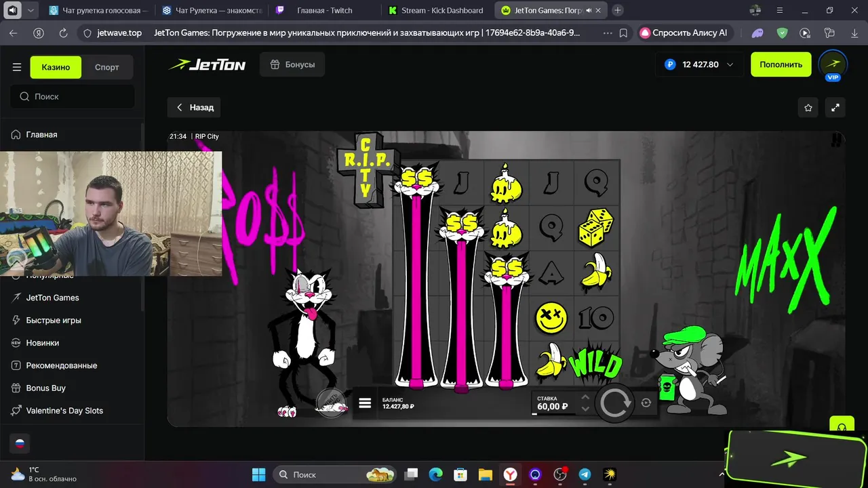Screen dimensions: 868x488
Task: Show hidden system tray icons
Action: click(x=722, y=474)
